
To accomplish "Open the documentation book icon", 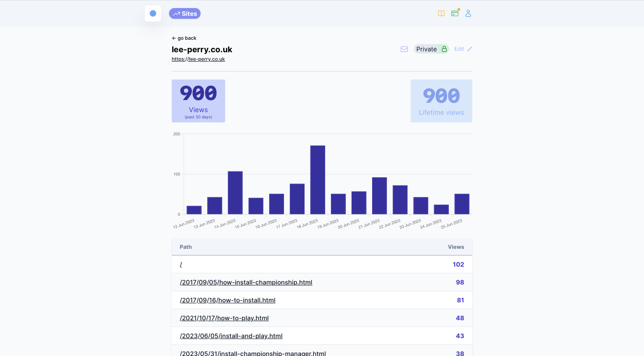I will pos(441,13).
